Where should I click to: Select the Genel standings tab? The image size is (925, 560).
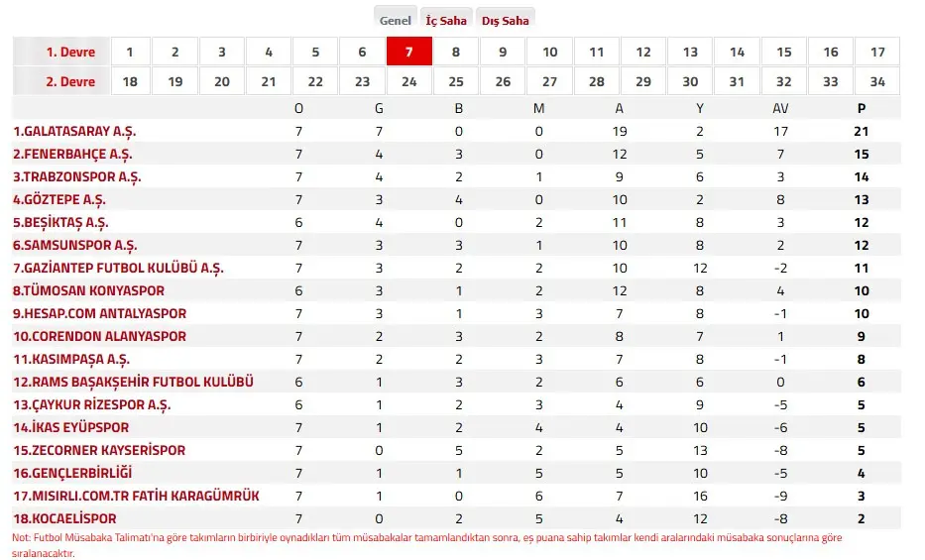point(396,20)
